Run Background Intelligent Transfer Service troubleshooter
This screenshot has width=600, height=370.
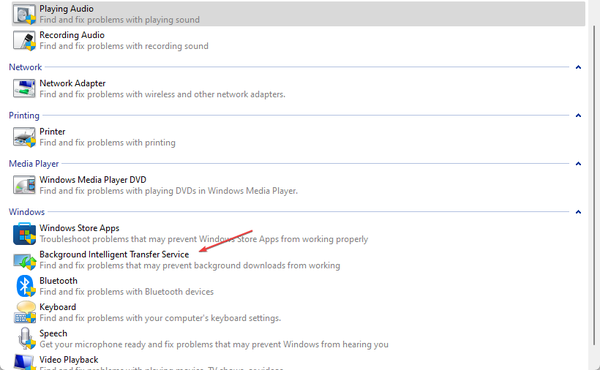[114, 254]
